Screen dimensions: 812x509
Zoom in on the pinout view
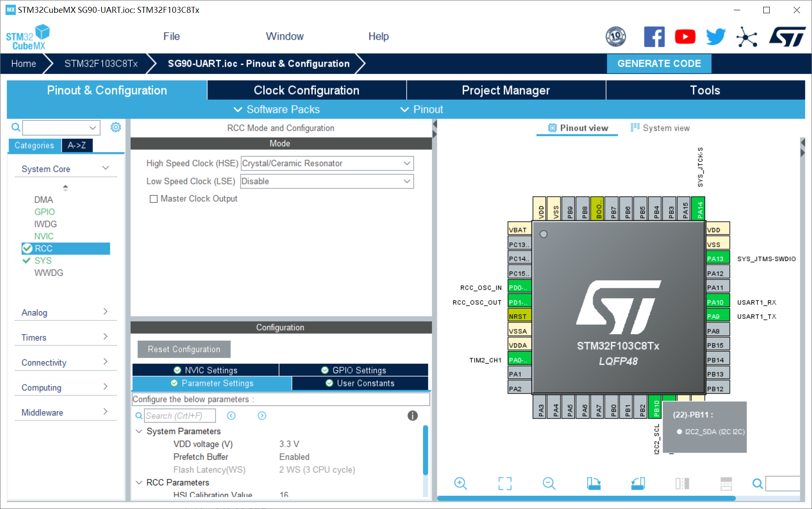461,483
